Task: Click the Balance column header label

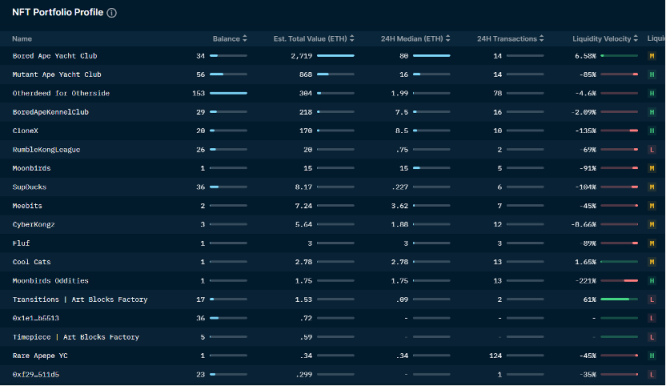Action: point(226,39)
